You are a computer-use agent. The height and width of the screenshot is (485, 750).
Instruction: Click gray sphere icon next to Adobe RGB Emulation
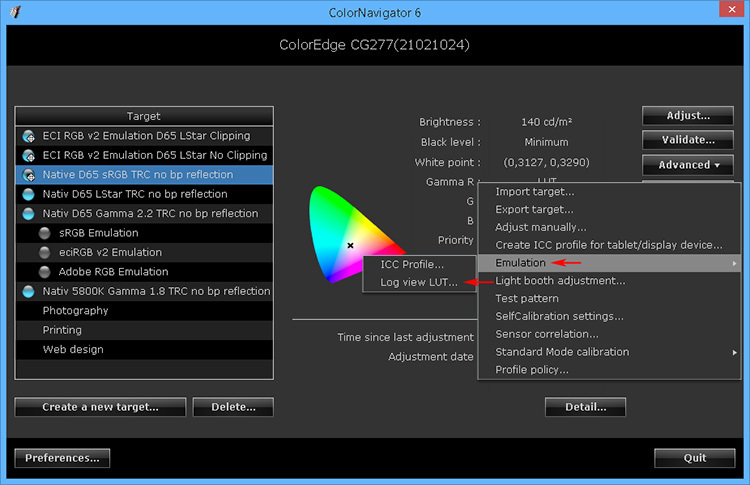(44, 272)
